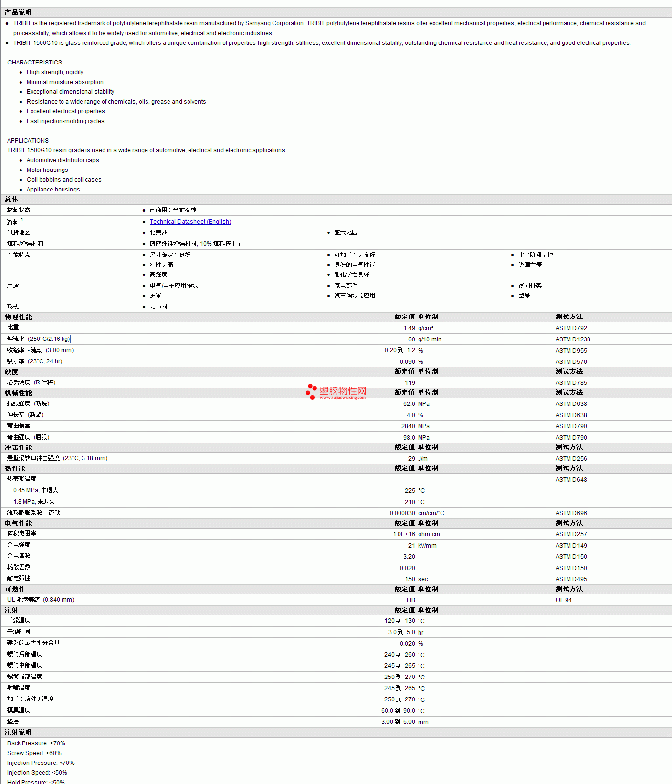
Task: Click the 颗粒料 form value
Action: tap(158, 307)
